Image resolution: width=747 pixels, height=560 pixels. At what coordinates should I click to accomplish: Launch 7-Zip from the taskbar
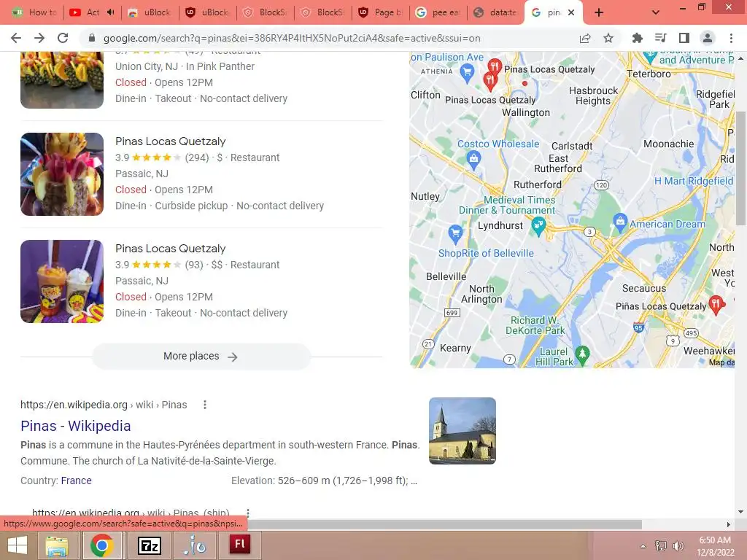point(149,545)
